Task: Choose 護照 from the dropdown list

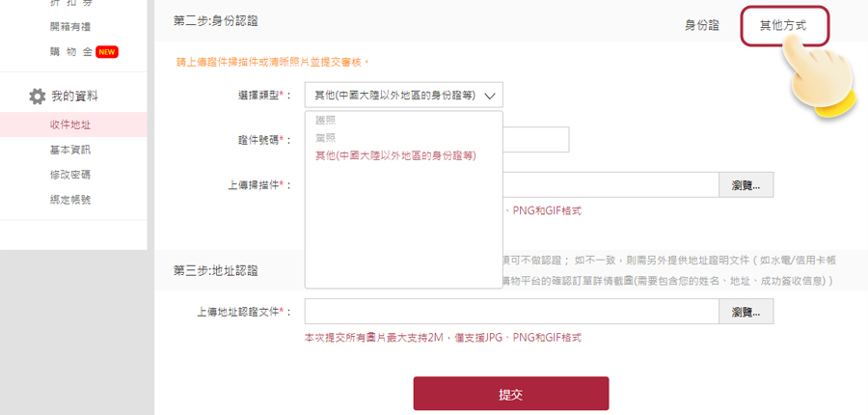Action: (x=326, y=121)
